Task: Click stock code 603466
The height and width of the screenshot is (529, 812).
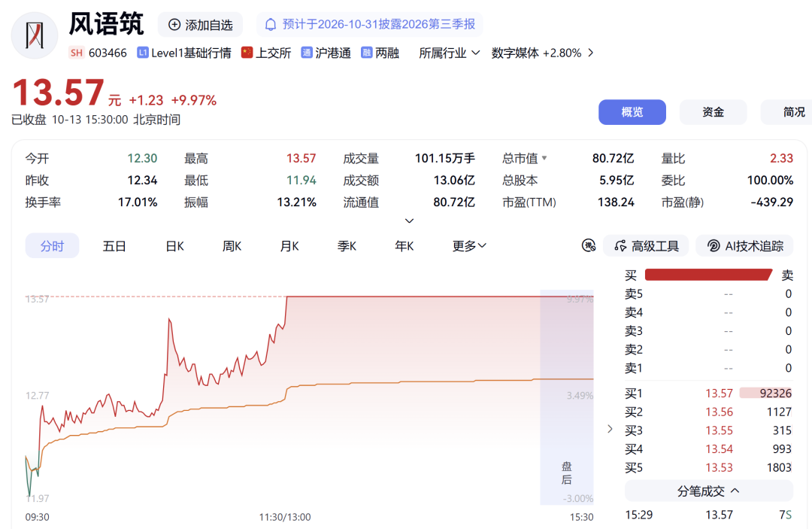Action: 108,53
